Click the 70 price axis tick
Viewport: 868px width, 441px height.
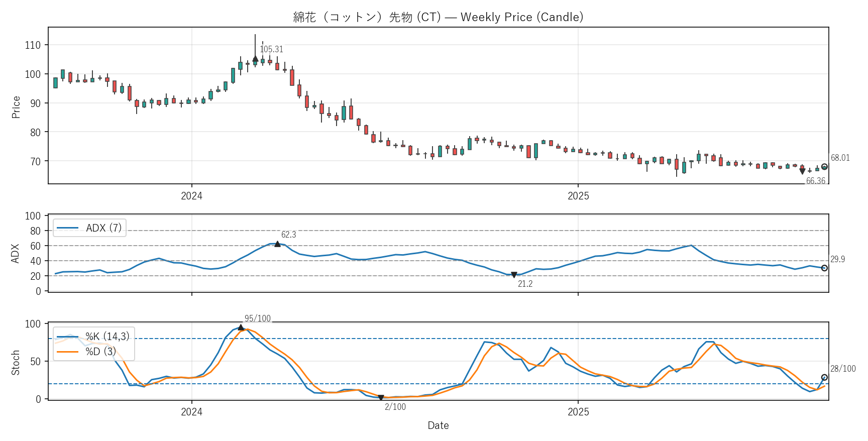35,162
